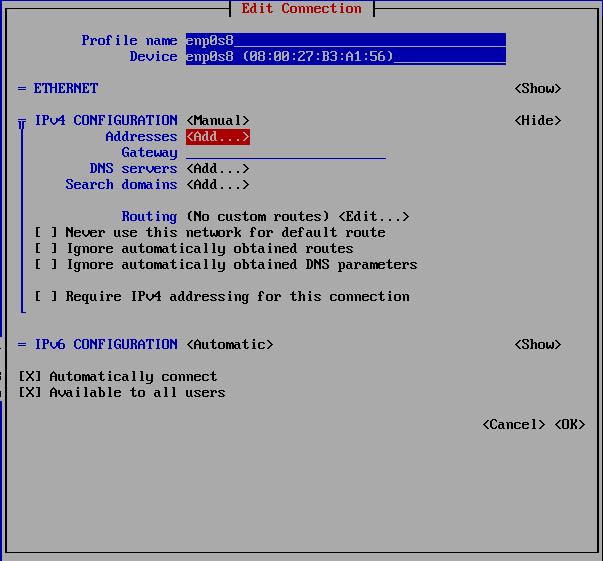Confirm changes with OK button
This screenshot has width=603, height=561.
570,424
